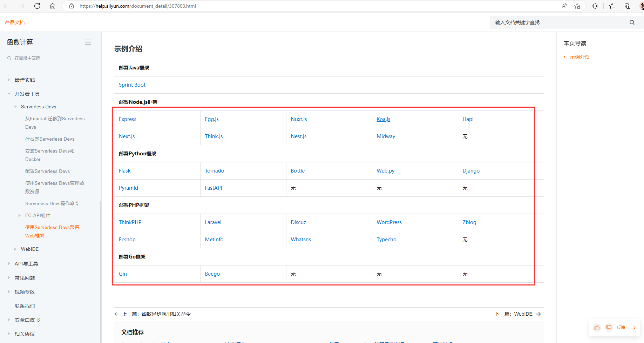The width and height of the screenshot is (644, 343).
Task: Click the browser address bar URL
Action: tap(138, 6)
